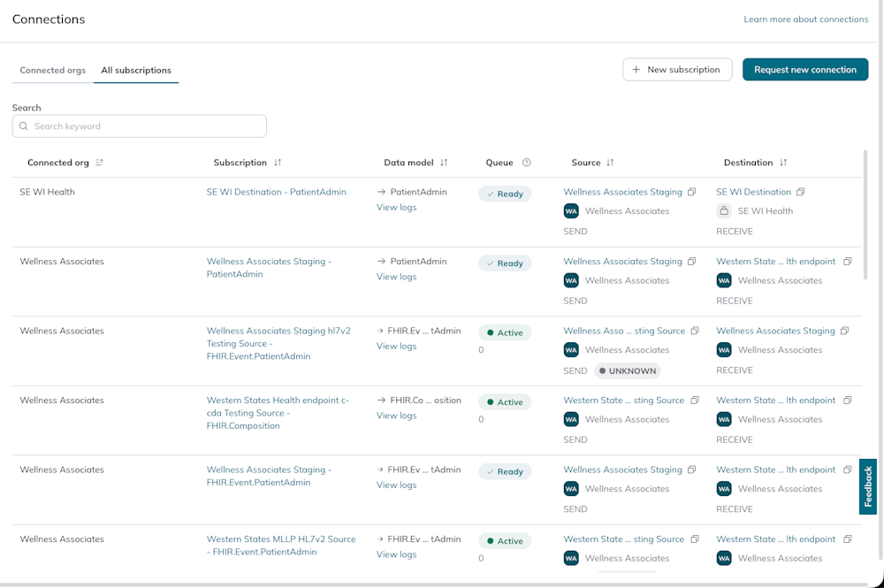Click the lock icon beside SE WI Health

(x=724, y=210)
